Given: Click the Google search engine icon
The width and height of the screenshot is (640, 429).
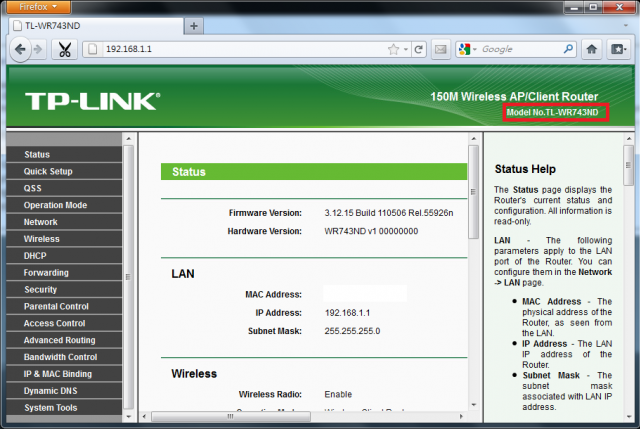Looking at the screenshot, I should click(x=464, y=49).
